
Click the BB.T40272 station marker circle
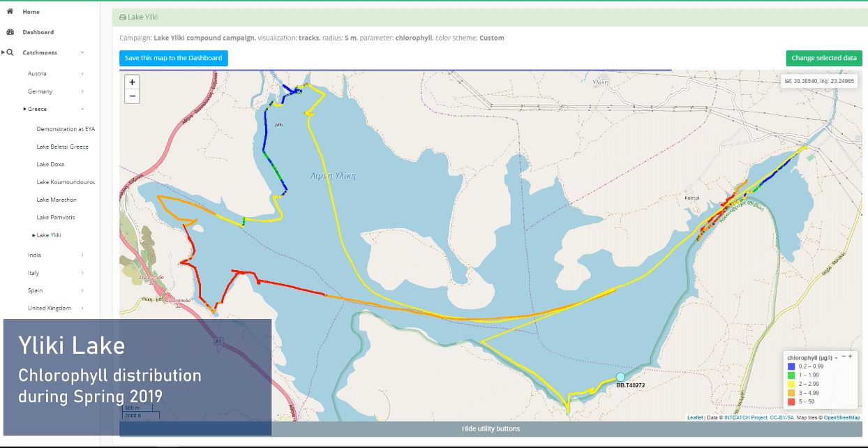(x=620, y=377)
